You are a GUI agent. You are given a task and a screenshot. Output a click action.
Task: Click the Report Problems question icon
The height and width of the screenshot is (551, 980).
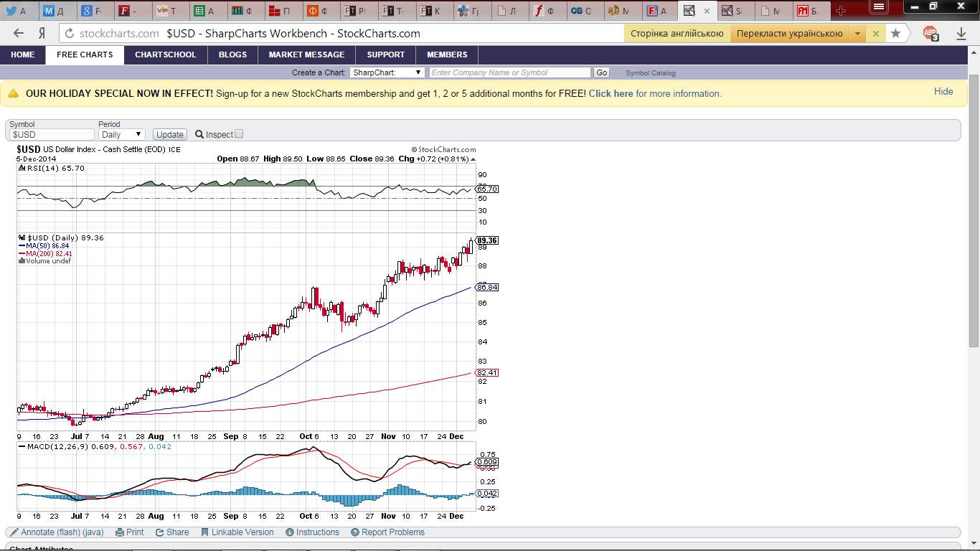[355, 532]
